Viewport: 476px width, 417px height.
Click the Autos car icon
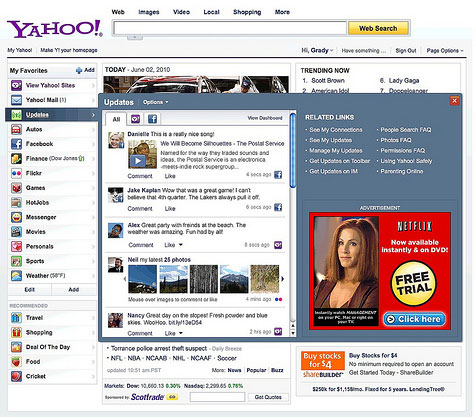click(x=16, y=129)
